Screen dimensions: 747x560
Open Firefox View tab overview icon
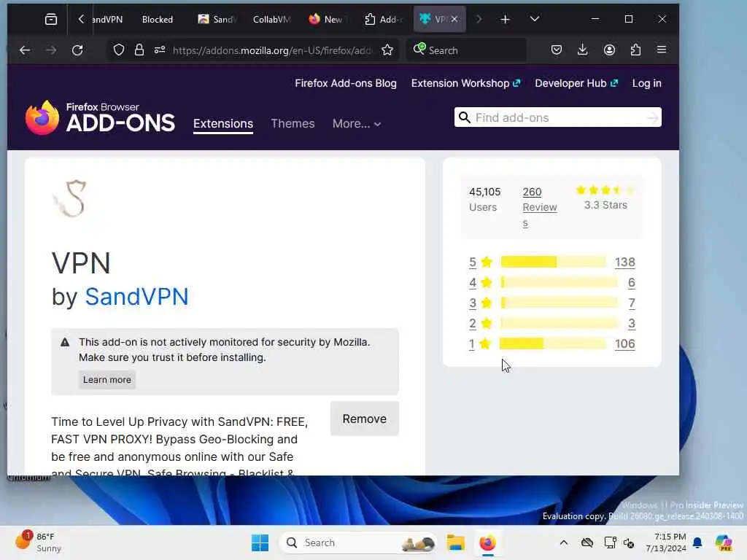[51, 19]
